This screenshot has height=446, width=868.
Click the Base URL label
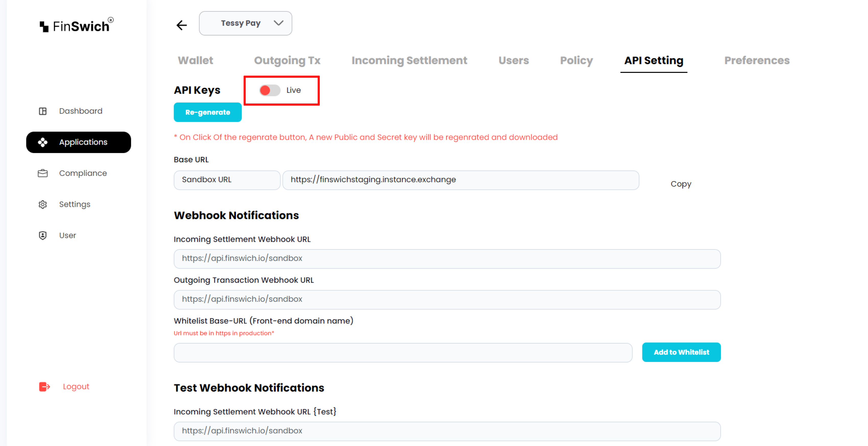191,159
